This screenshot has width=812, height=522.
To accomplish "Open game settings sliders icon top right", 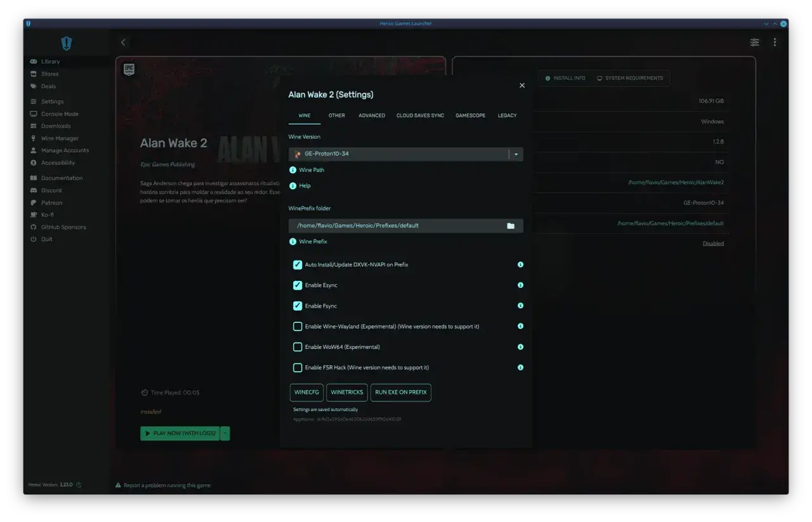I will tap(754, 42).
